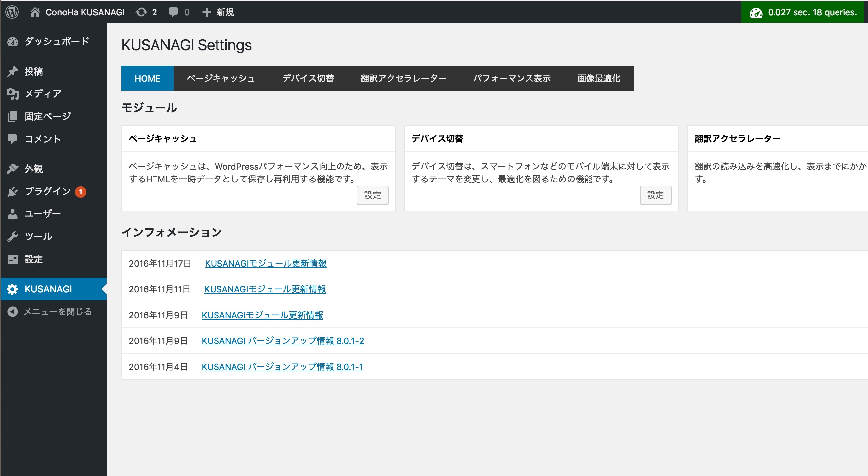Click the インフォメーション section heading
Screen dimensions: 868x476
point(171,232)
